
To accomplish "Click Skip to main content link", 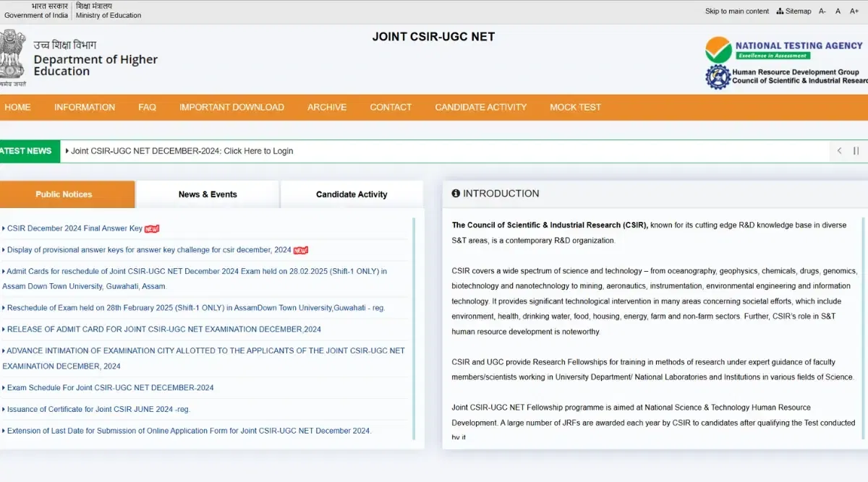I will click(736, 12).
